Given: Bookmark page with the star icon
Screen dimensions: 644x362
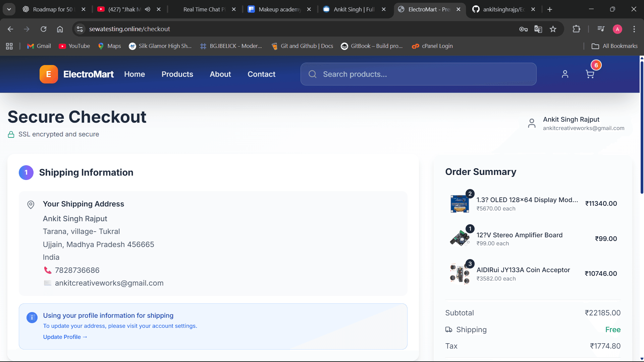Looking at the screenshot, I should (553, 29).
